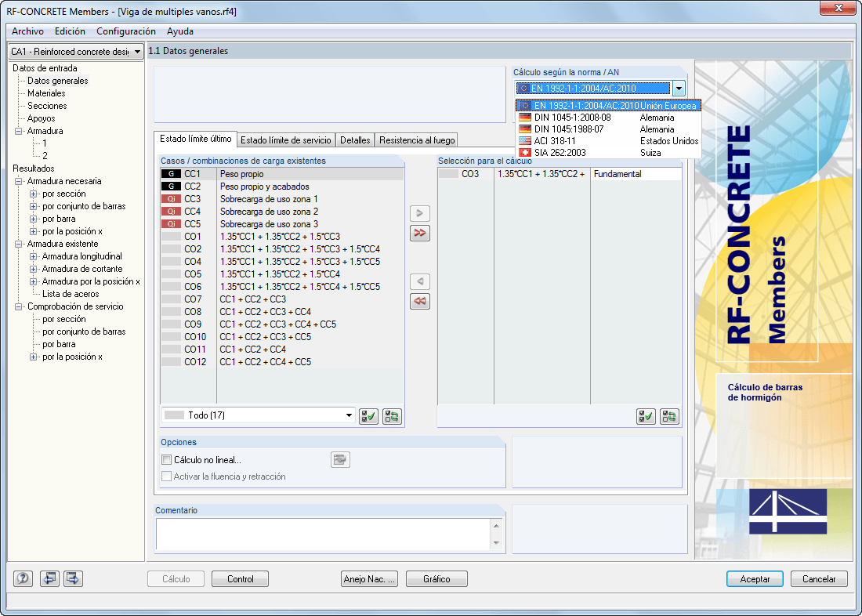This screenshot has width=862, height=616.
Task: Add selected load case with single arrow
Action: click(x=420, y=213)
